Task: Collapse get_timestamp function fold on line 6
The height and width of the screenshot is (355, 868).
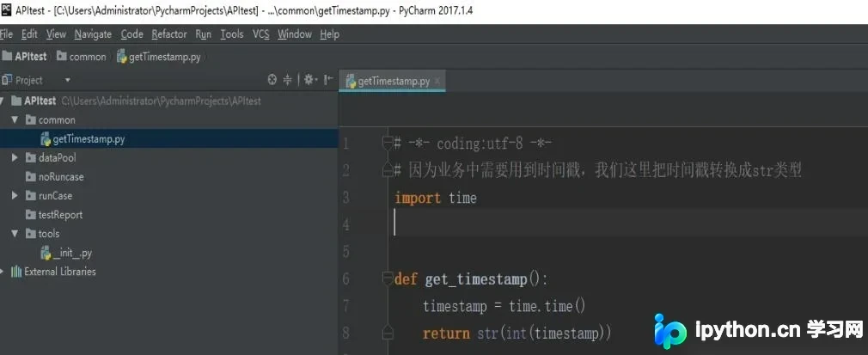Action: tap(388, 278)
